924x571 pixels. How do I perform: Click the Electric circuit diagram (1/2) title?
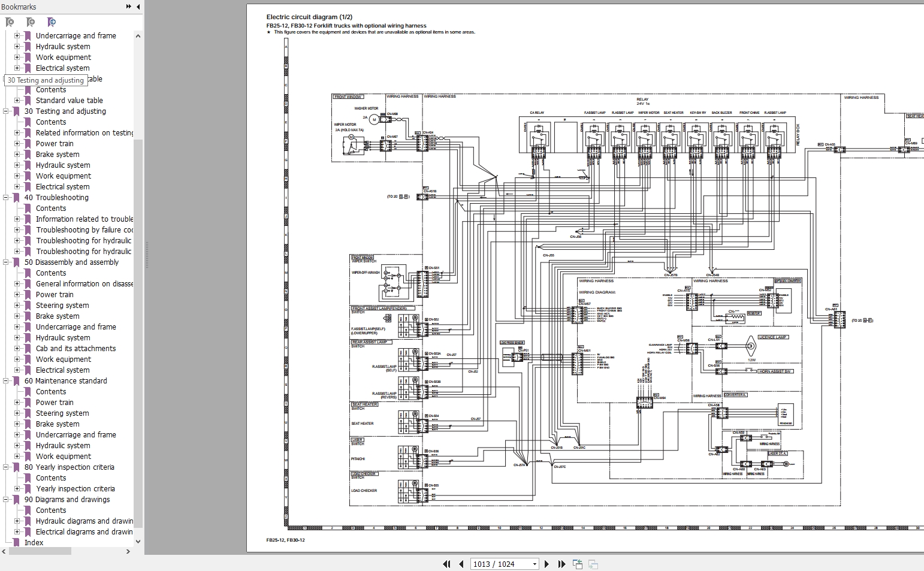[x=309, y=17]
